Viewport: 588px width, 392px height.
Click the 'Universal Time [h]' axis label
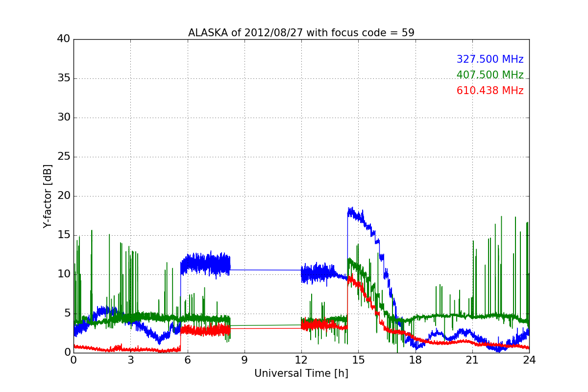(x=301, y=373)
